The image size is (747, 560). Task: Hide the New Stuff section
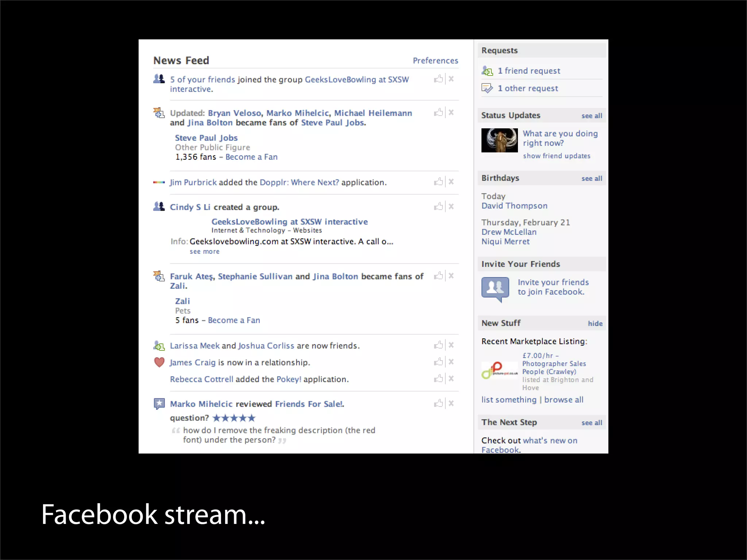[x=595, y=323]
